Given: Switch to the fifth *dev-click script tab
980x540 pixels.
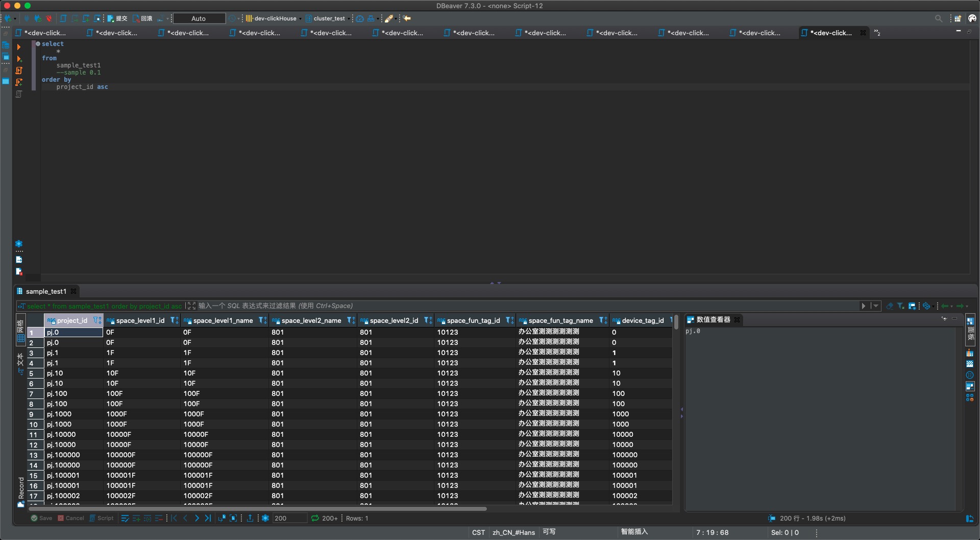Looking at the screenshot, I should (327, 33).
